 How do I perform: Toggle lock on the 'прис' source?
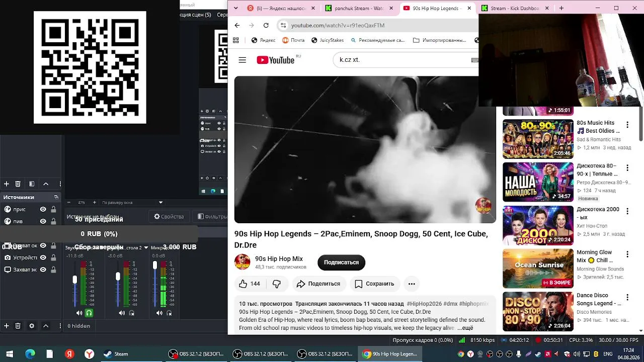pos(54,209)
